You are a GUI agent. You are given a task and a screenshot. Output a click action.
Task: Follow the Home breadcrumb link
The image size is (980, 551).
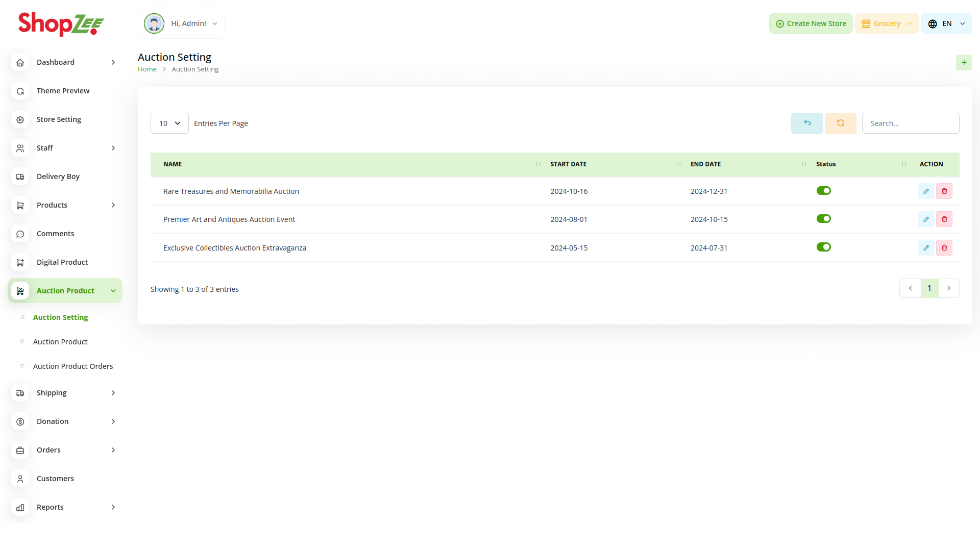coord(147,69)
